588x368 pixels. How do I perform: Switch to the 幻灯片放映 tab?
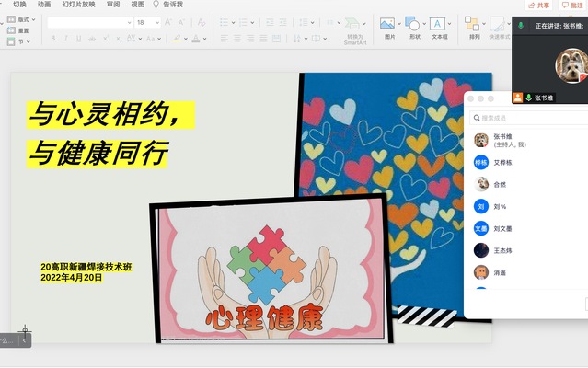pyautogui.click(x=78, y=5)
